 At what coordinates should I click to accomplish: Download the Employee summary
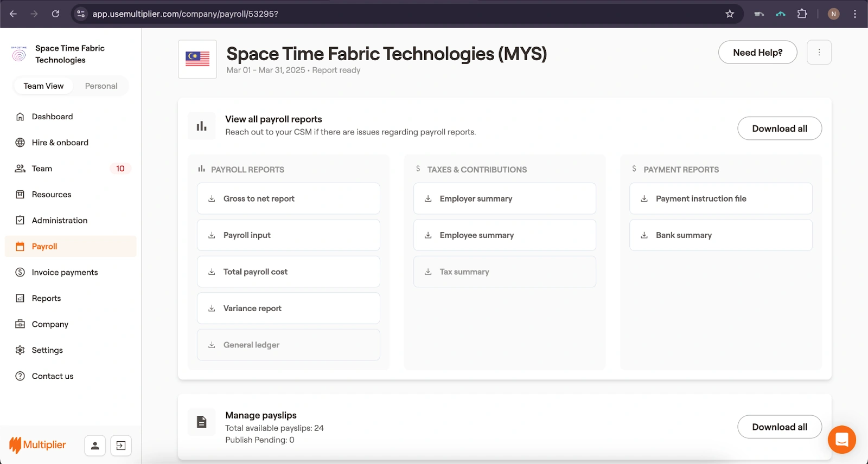(x=505, y=235)
